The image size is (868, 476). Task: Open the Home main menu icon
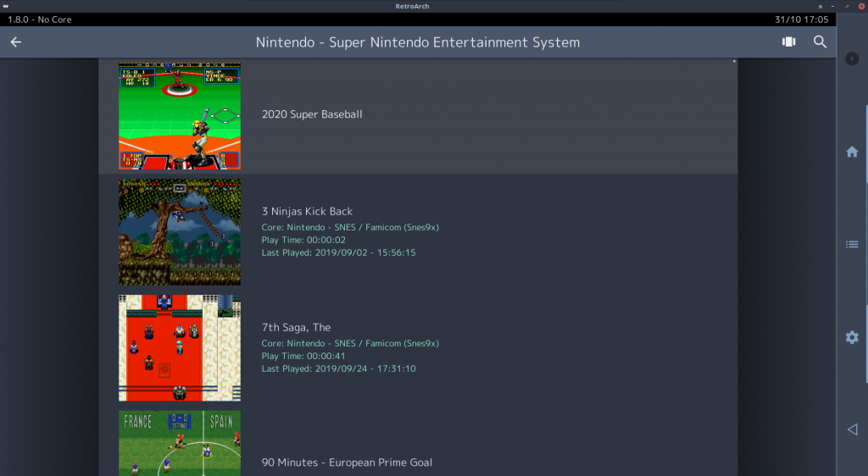click(852, 152)
